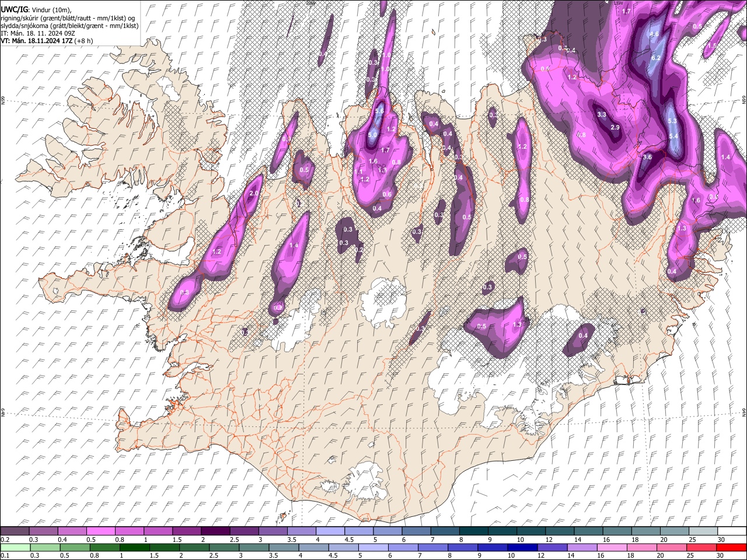Select the 2.9 precipitation value
The image size is (747, 560).
coord(615,127)
